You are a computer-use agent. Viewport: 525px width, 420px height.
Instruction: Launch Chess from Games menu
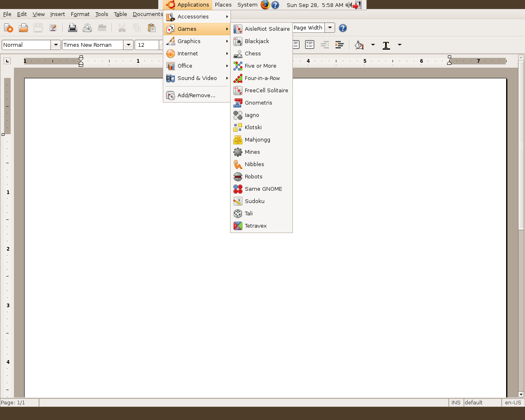261,53
